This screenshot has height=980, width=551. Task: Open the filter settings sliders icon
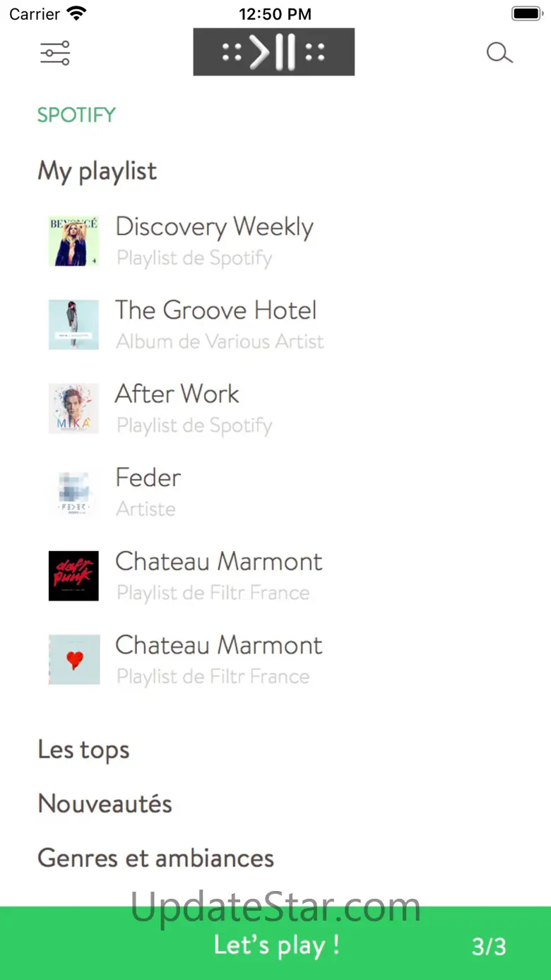(x=55, y=53)
